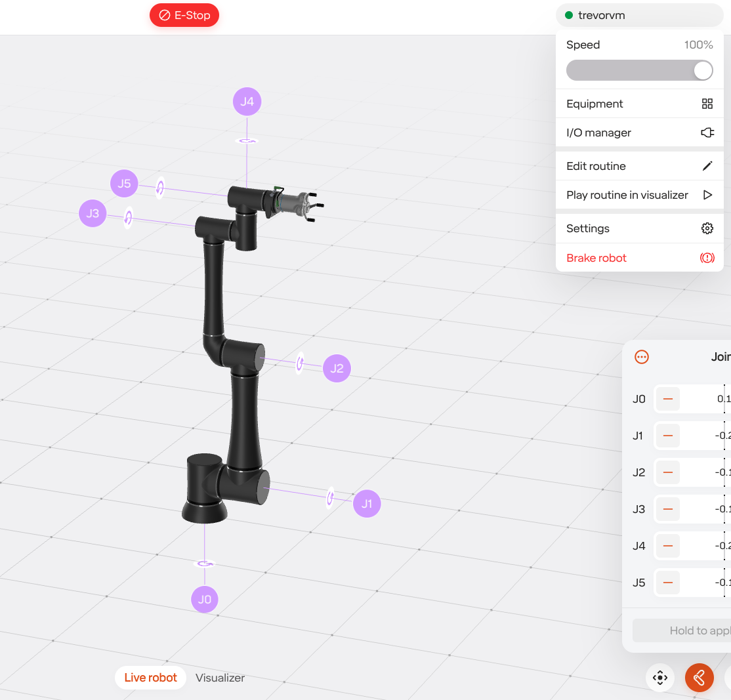The image size is (731, 700).
Task: Select the J0 joint marker
Action: 205,600
